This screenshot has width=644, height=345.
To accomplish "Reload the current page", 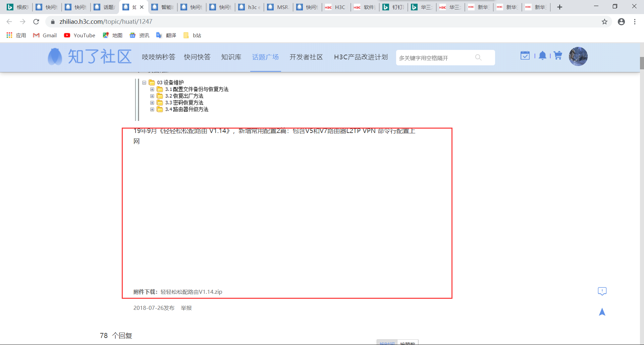I will pyautogui.click(x=36, y=21).
